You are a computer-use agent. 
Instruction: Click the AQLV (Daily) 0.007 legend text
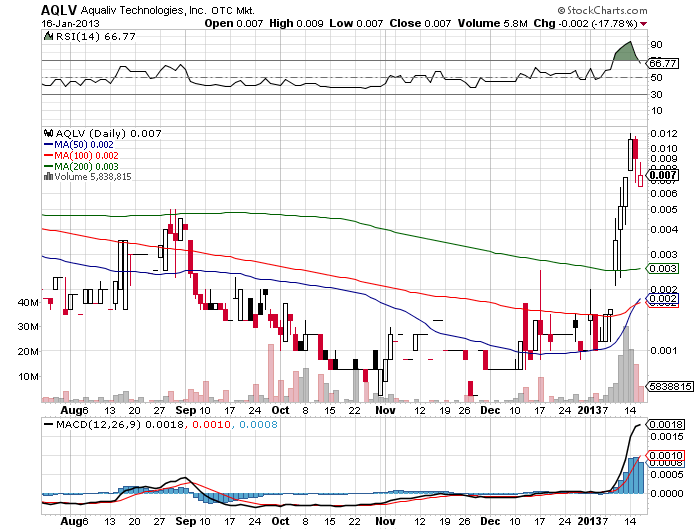pos(108,133)
